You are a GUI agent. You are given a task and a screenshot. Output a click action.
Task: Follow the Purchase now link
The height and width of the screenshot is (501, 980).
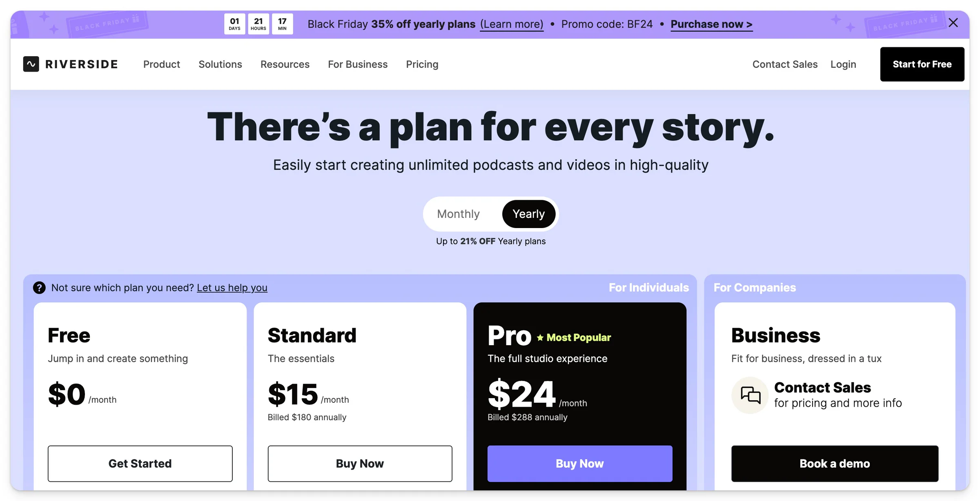(711, 24)
